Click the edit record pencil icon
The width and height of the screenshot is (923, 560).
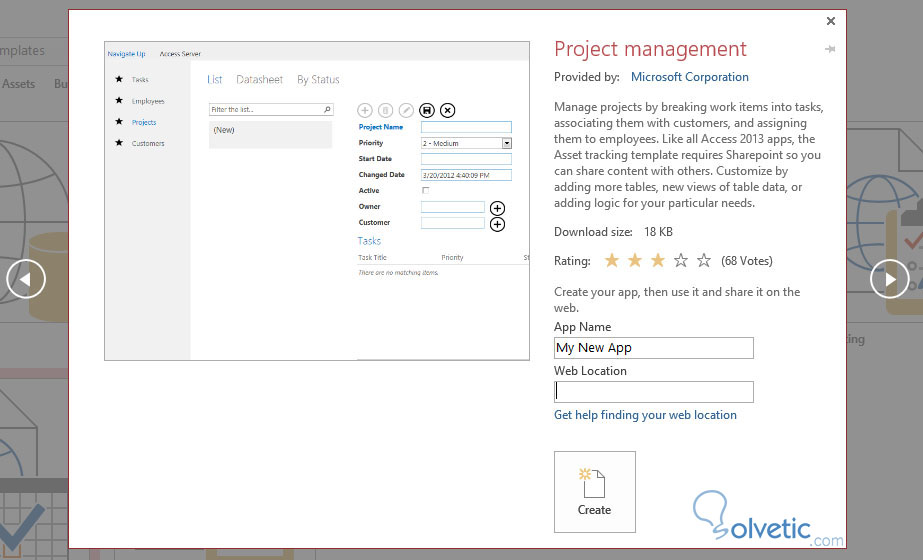click(406, 110)
